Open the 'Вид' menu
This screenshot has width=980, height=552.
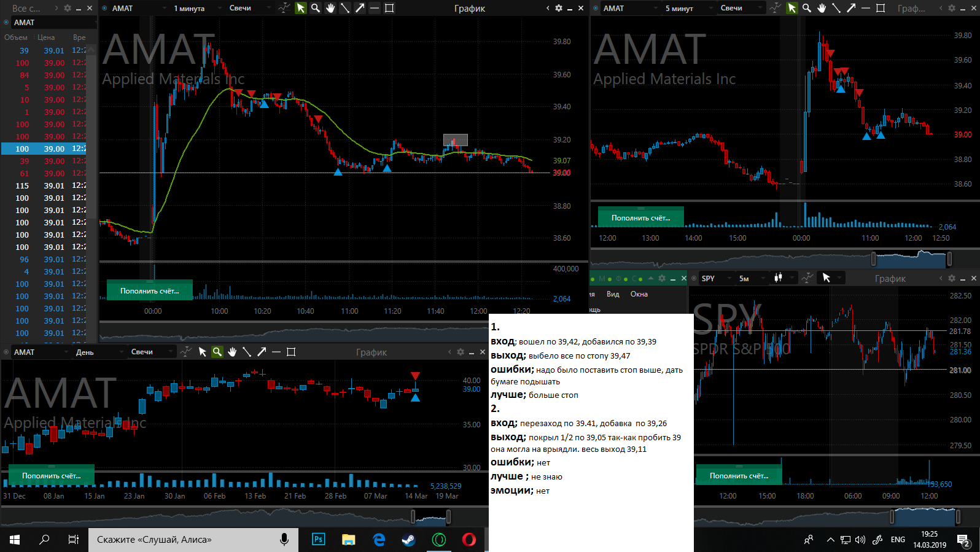(x=612, y=294)
